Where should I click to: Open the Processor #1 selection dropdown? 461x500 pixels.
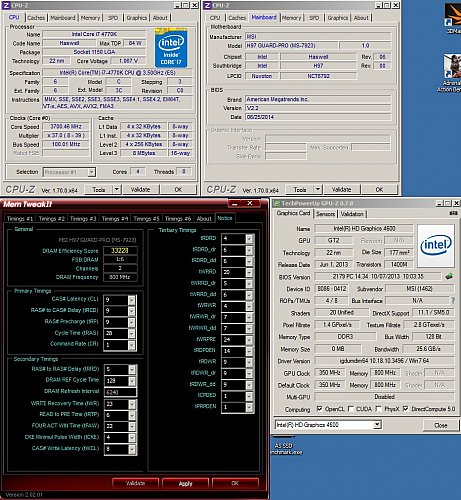(91, 172)
